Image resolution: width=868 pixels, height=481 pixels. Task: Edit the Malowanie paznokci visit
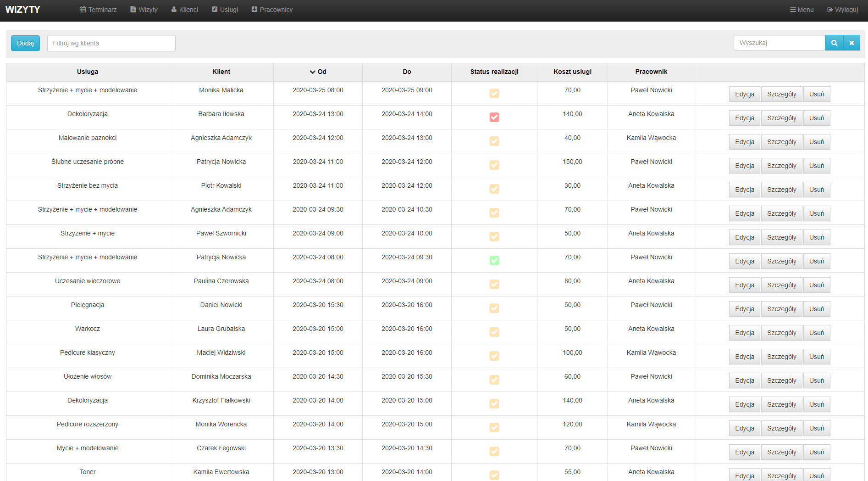[x=744, y=142]
